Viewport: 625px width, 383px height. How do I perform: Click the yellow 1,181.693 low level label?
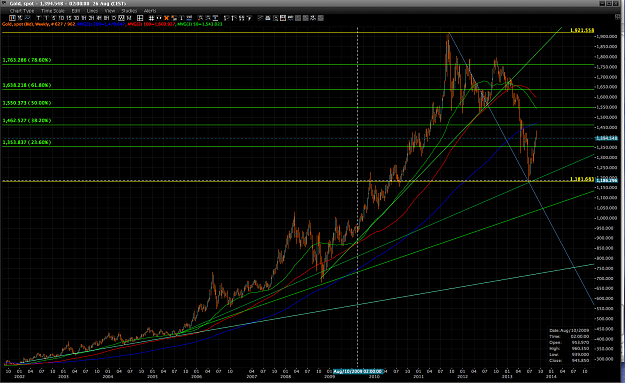click(x=582, y=179)
